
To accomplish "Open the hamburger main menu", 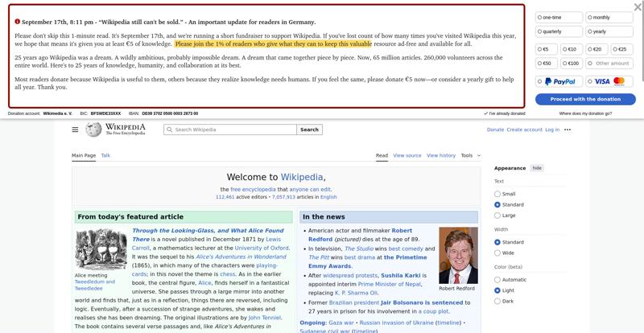I will [75, 129].
